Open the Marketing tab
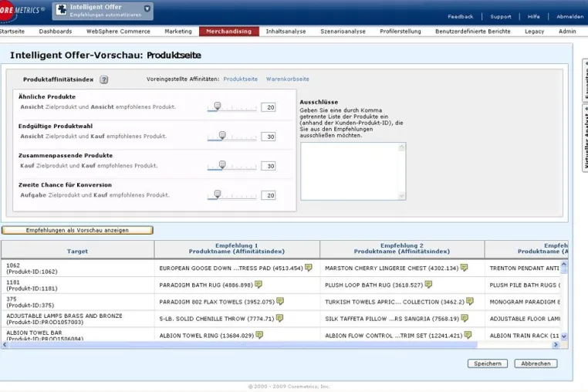Image resolution: width=588 pixels, height=392 pixels. (x=178, y=32)
